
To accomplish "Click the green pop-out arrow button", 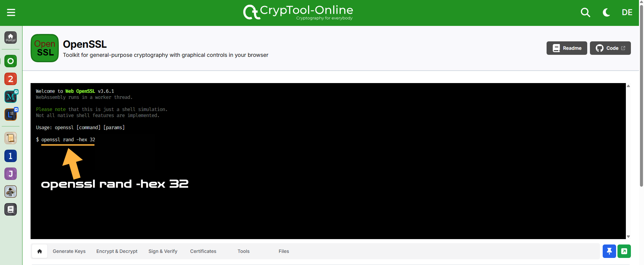I will (x=624, y=251).
